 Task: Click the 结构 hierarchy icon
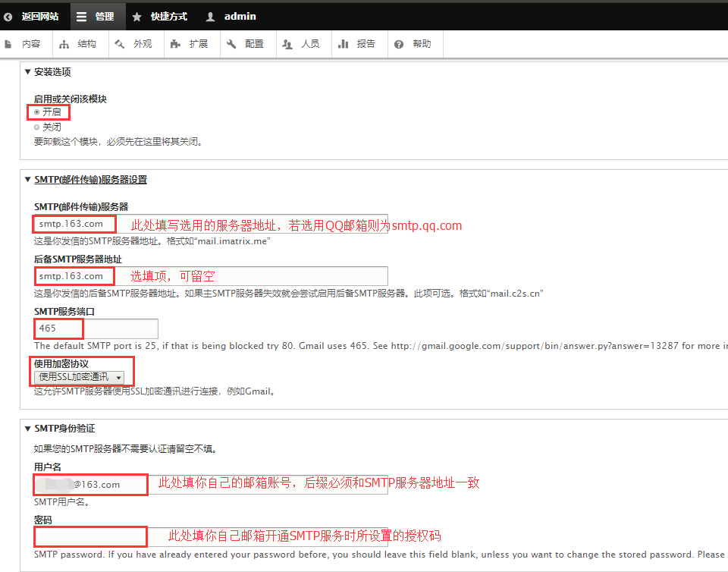(64, 45)
